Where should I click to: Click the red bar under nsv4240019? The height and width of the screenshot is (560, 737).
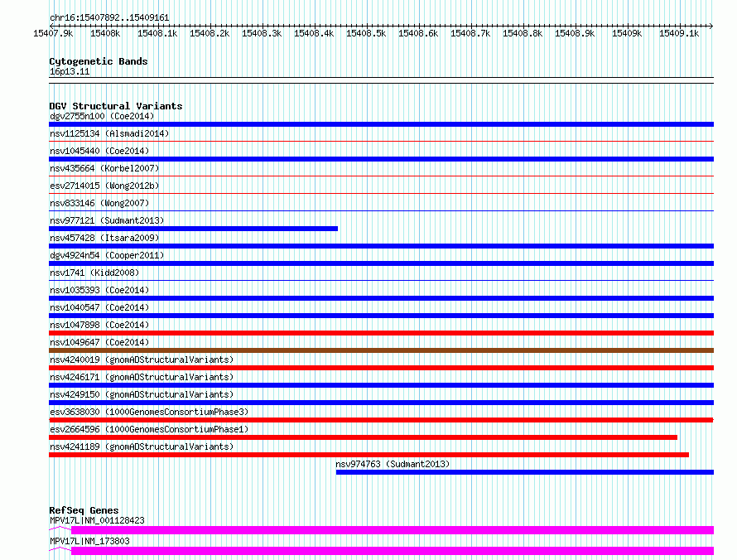381,368
